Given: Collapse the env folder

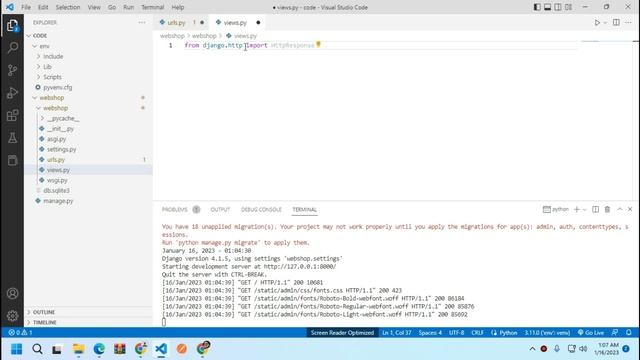Looking at the screenshot, I should (x=44, y=46).
